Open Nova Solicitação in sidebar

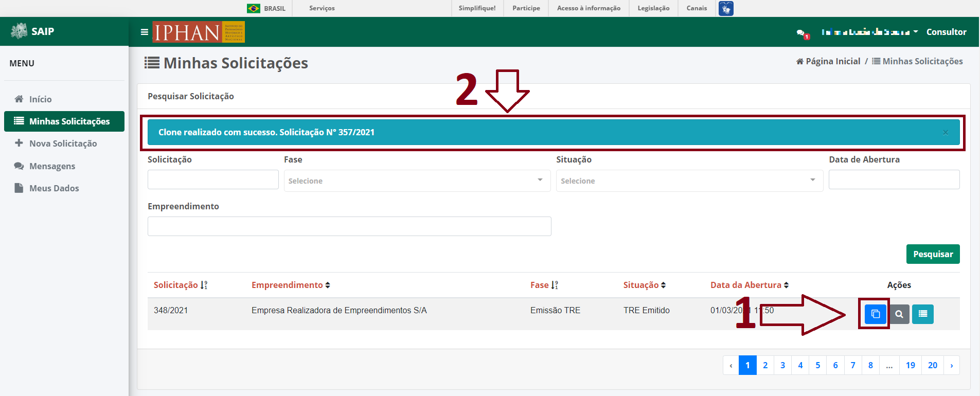pos(64,143)
